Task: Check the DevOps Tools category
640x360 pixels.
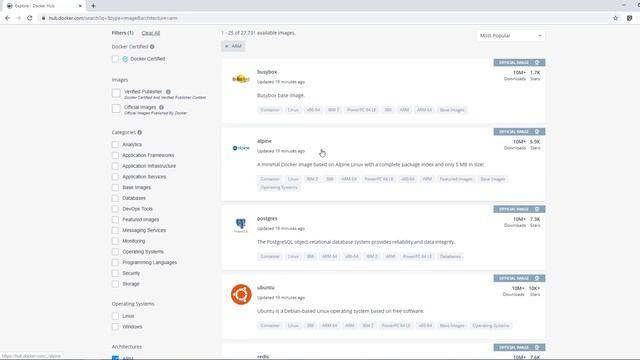Action: [116, 209]
